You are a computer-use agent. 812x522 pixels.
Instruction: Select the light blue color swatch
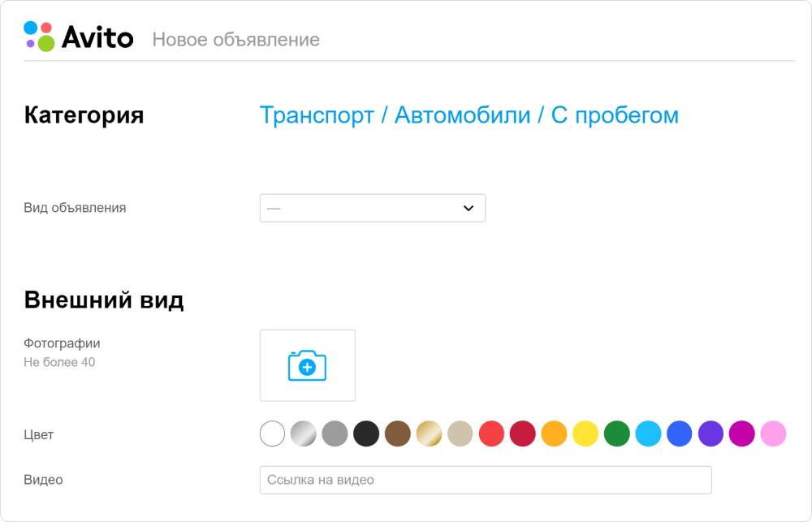tap(648, 434)
